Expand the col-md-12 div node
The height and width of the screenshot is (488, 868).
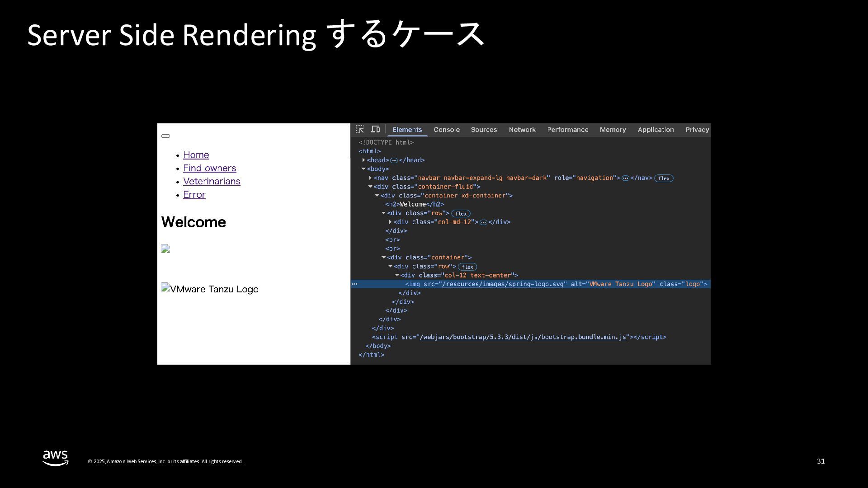[390, 222]
